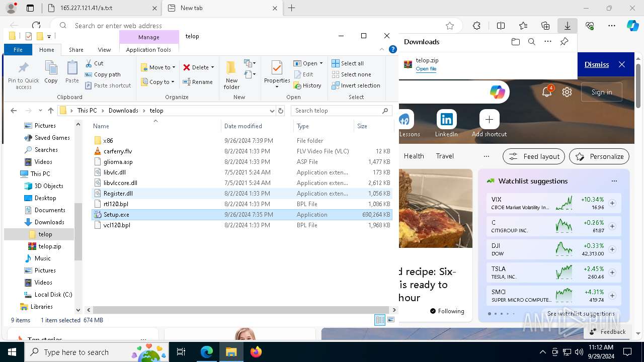This screenshot has width=644, height=362.
Task: Click the Cut scissors option
Action: coord(94,63)
